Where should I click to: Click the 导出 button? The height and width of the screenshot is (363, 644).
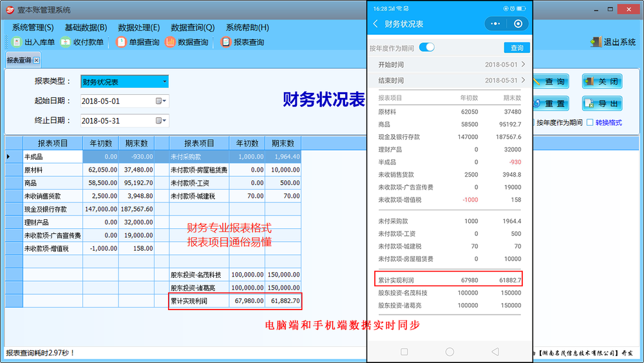[602, 104]
